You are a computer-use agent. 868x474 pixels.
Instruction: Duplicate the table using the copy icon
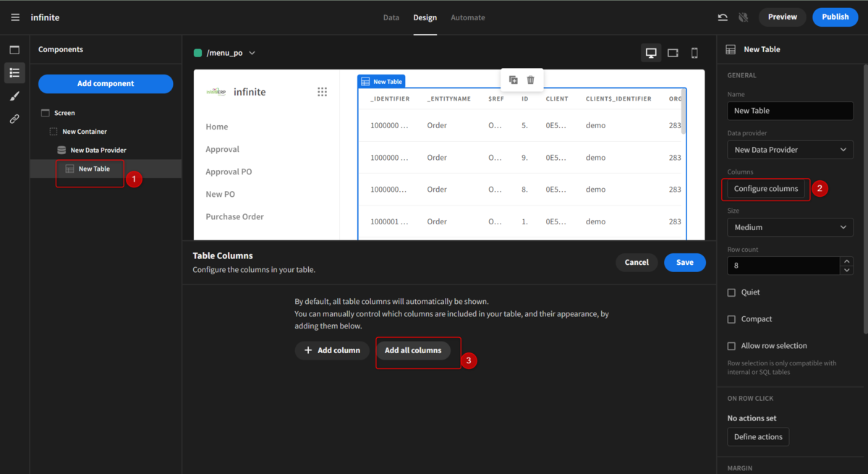pos(514,79)
